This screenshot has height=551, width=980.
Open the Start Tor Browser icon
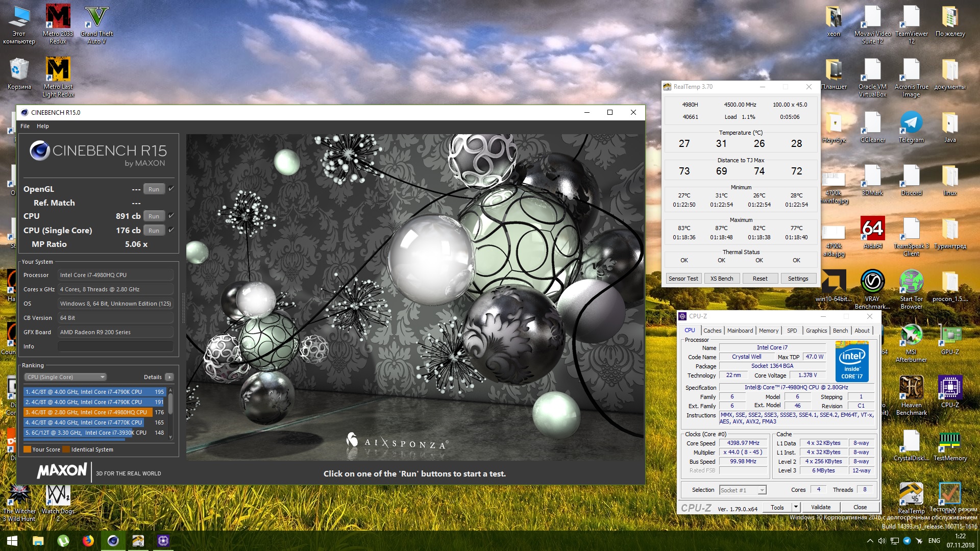pyautogui.click(x=911, y=282)
